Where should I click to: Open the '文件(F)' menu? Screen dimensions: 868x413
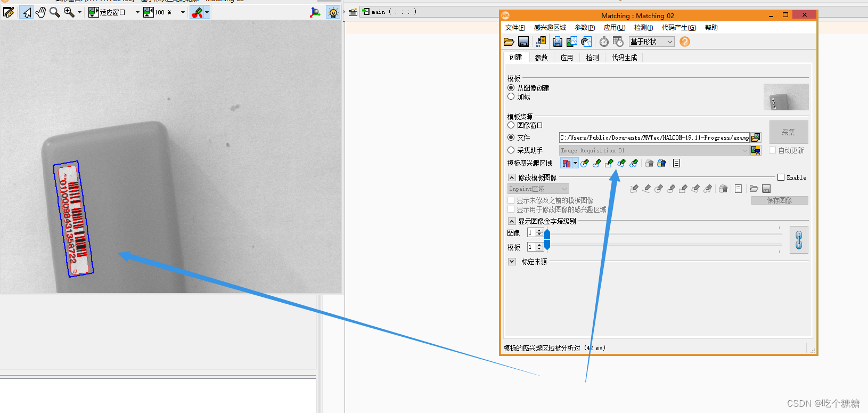(x=515, y=28)
